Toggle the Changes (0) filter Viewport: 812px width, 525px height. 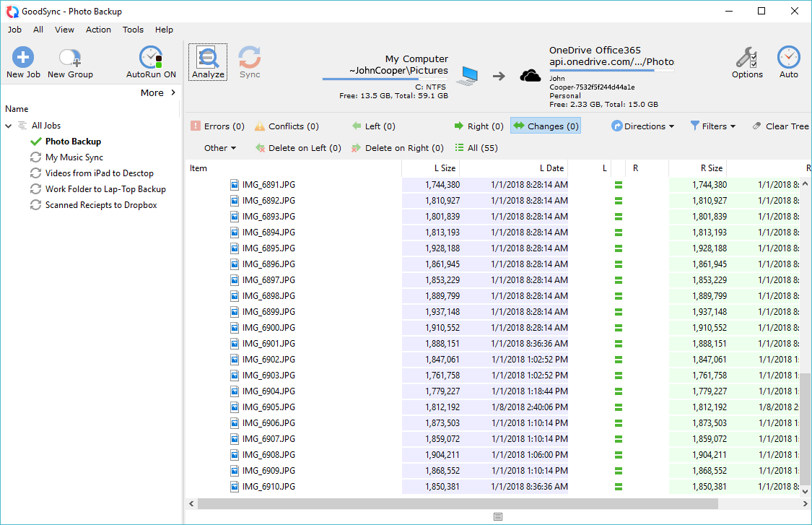[x=545, y=126]
